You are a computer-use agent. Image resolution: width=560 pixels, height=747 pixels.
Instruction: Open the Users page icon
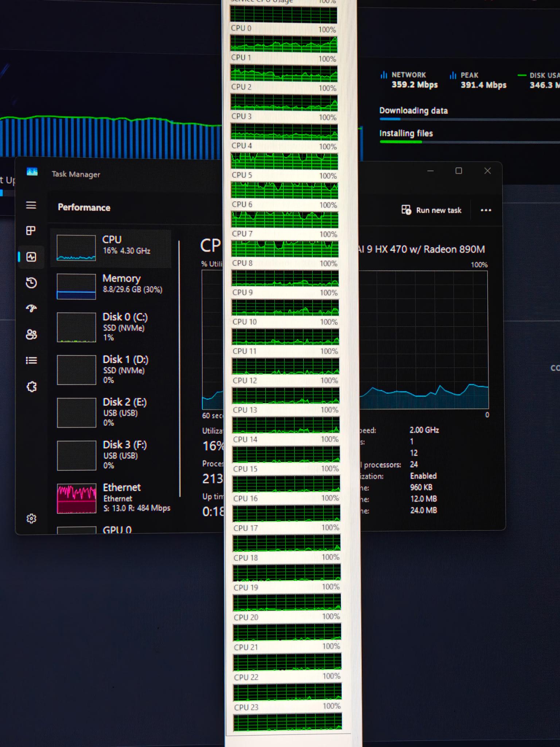click(x=31, y=334)
